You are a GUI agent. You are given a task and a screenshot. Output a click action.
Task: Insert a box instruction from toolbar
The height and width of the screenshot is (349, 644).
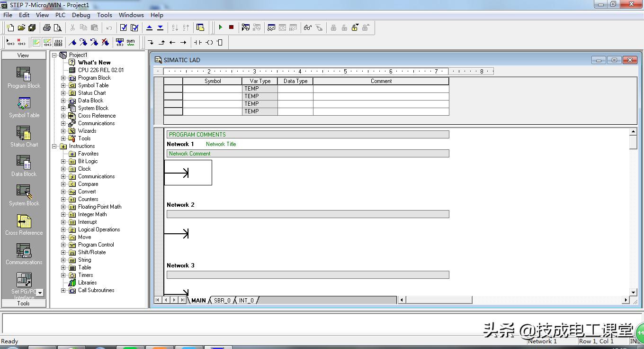point(220,42)
